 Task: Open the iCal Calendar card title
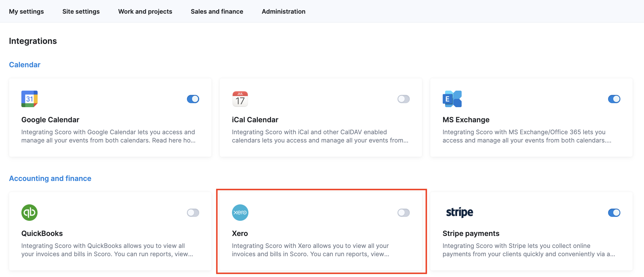click(255, 120)
